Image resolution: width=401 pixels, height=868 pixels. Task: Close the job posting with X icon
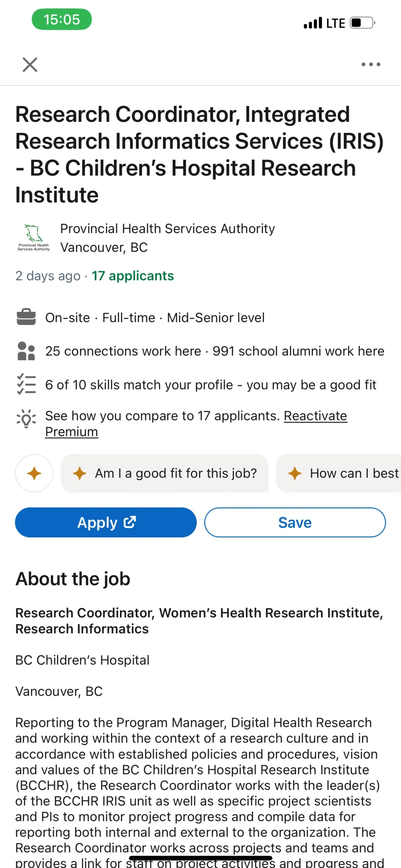tap(30, 65)
